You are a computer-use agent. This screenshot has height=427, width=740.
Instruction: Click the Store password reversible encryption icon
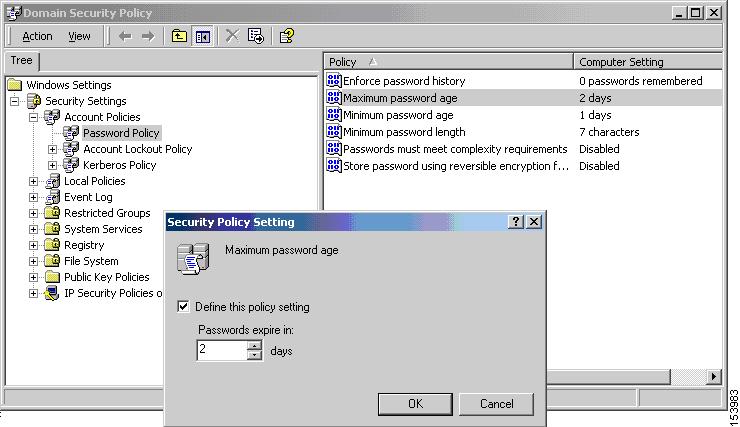click(334, 166)
